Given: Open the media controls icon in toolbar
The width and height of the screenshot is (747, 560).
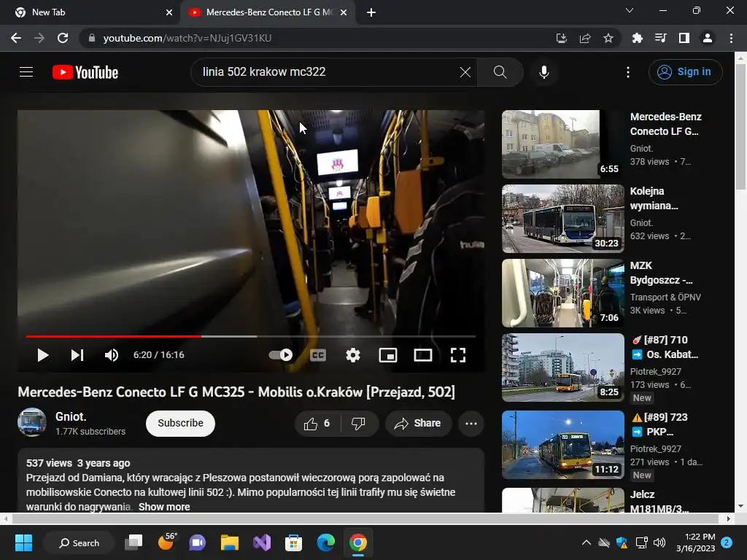Looking at the screenshot, I should click(660, 38).
